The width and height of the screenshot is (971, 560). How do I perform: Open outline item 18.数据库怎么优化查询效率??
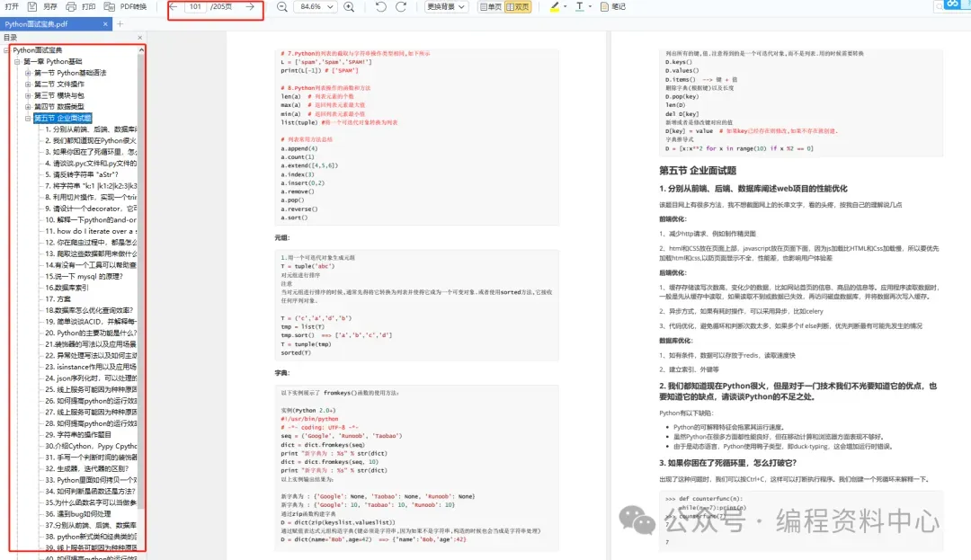[x=88, y=310]
